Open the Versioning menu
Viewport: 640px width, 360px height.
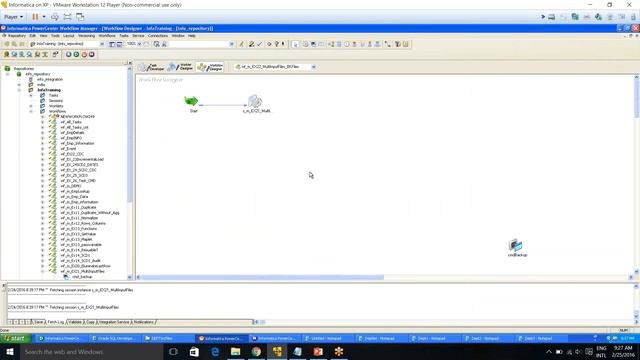87,36
